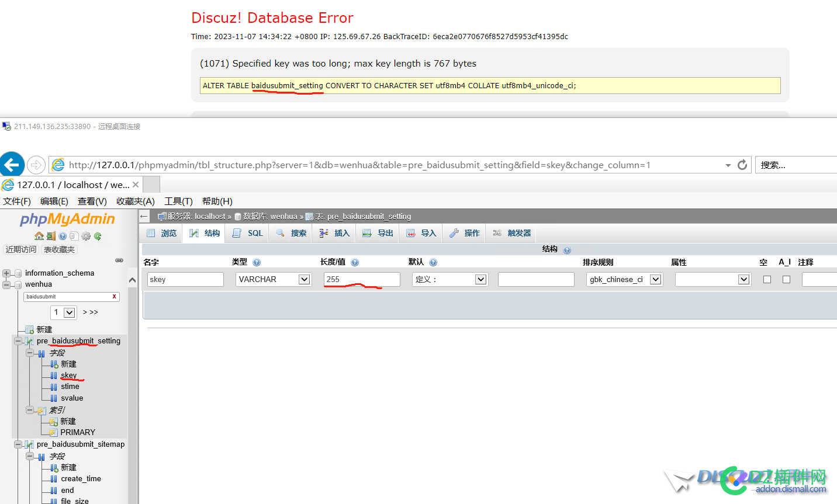Click the navigation panel scroll up arrow

pos(132,280)
